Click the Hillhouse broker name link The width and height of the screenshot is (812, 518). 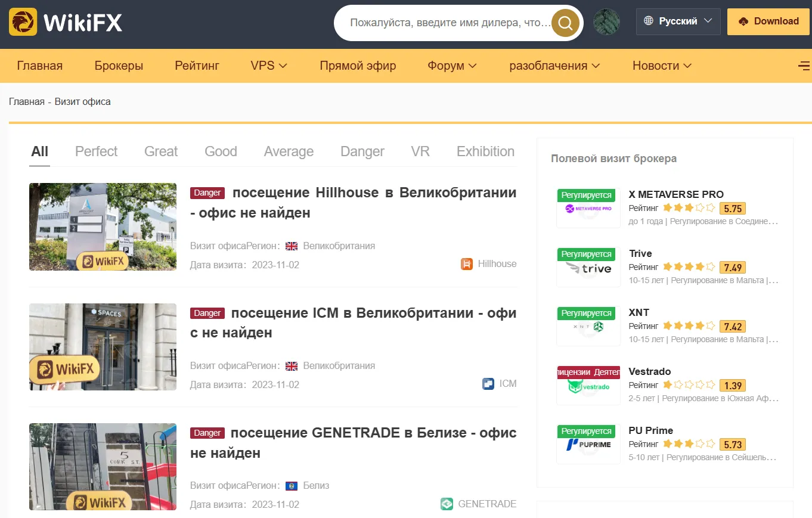tap(497, 263)
